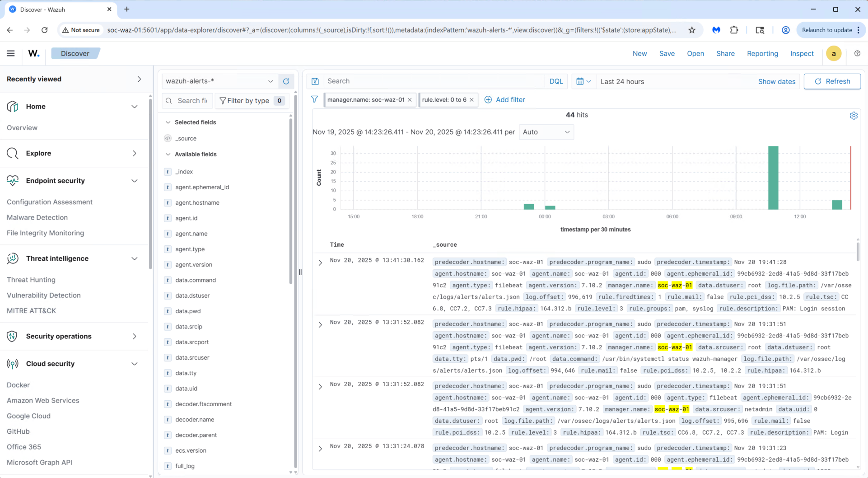Remove the rule.level 0 to 6 filter
Viewport: 868px width, 478px height.
click(x=471, y=100)
